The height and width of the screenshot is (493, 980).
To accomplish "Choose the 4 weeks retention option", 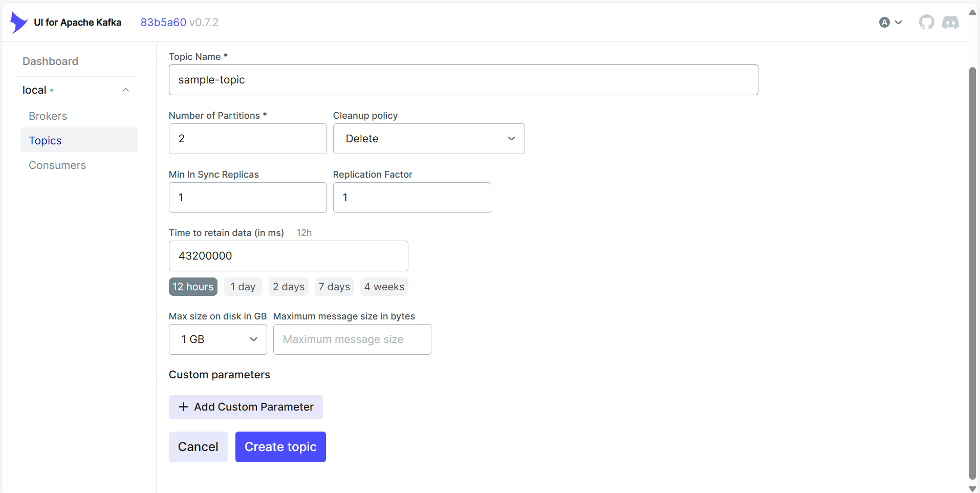I will tap(384, 287).
